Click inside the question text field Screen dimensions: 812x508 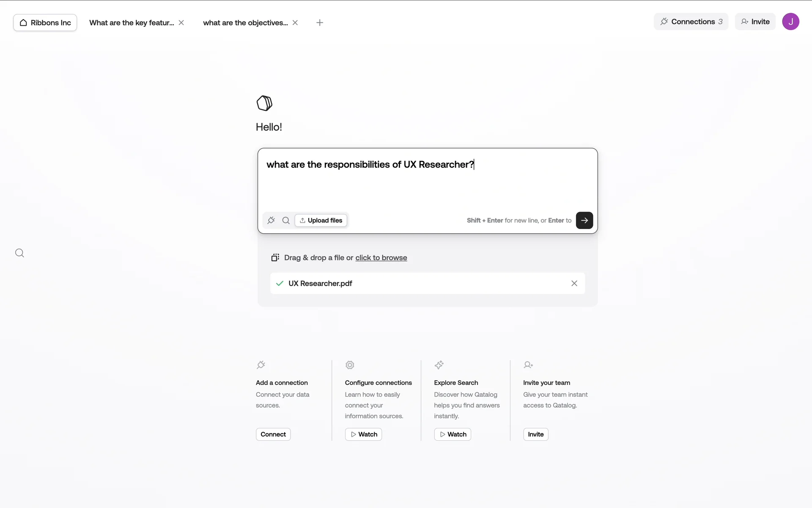[427, 182]
